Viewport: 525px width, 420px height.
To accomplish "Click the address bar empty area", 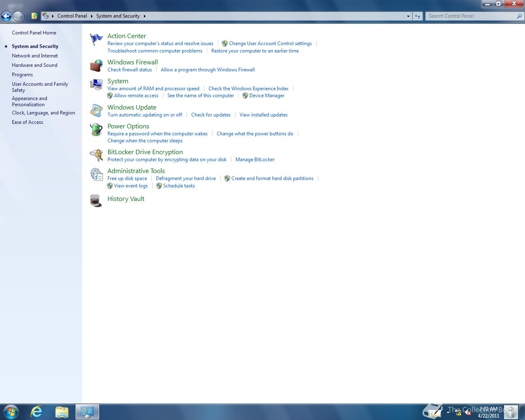I will [275, 16].
